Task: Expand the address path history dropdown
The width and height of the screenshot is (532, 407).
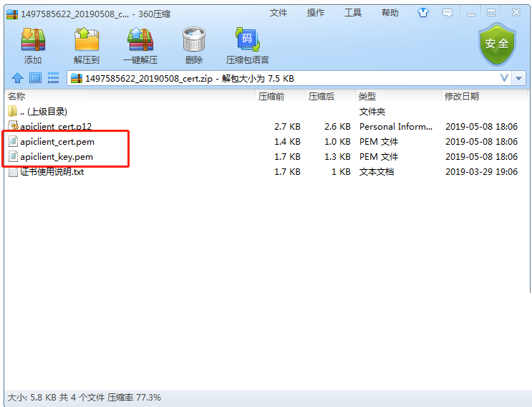Action: (x=503, y=78)
